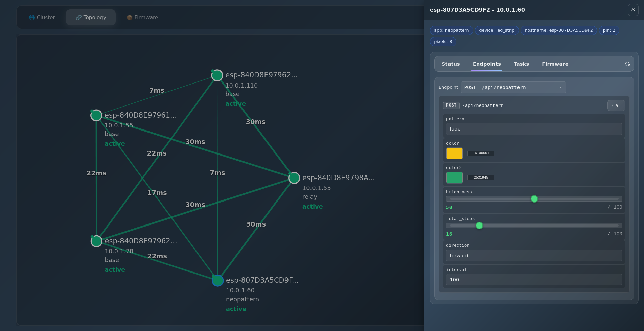The width and height of the screenshot is (644, 331).
Task: Open the green color2 swatch picker
Action: pos(454,178)
